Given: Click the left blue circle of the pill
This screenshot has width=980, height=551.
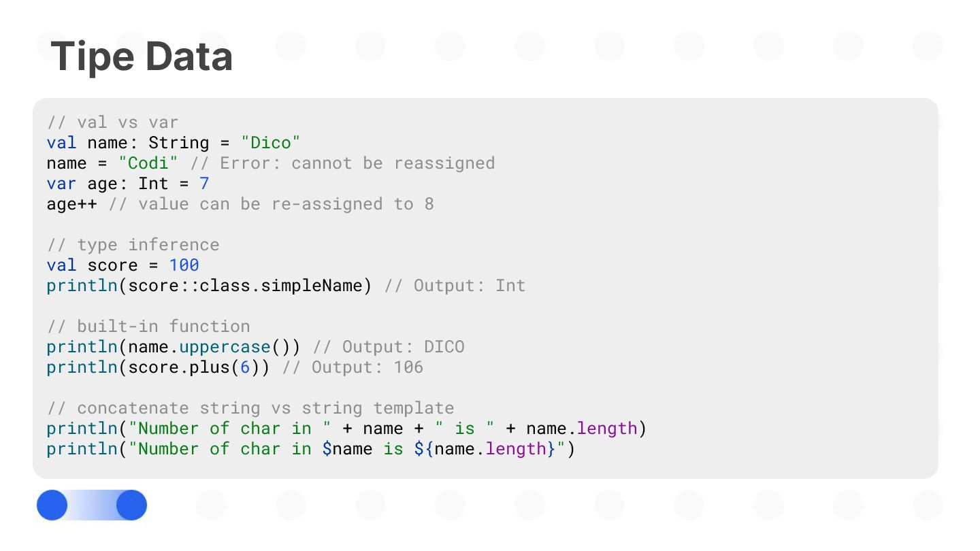Looking at the screenshot, I should 52,505.
